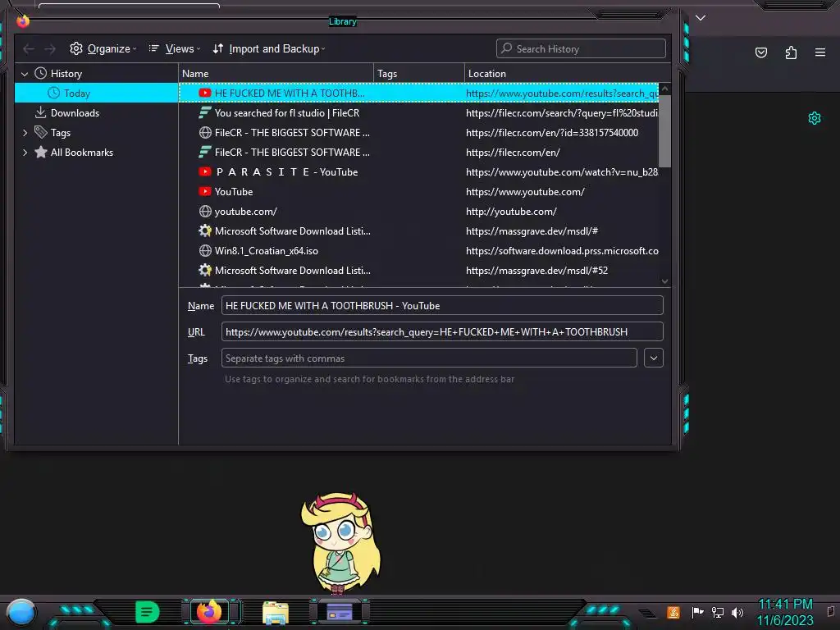The image size is (840, 630).
Task: Click the URL input field
Action: 442,331
